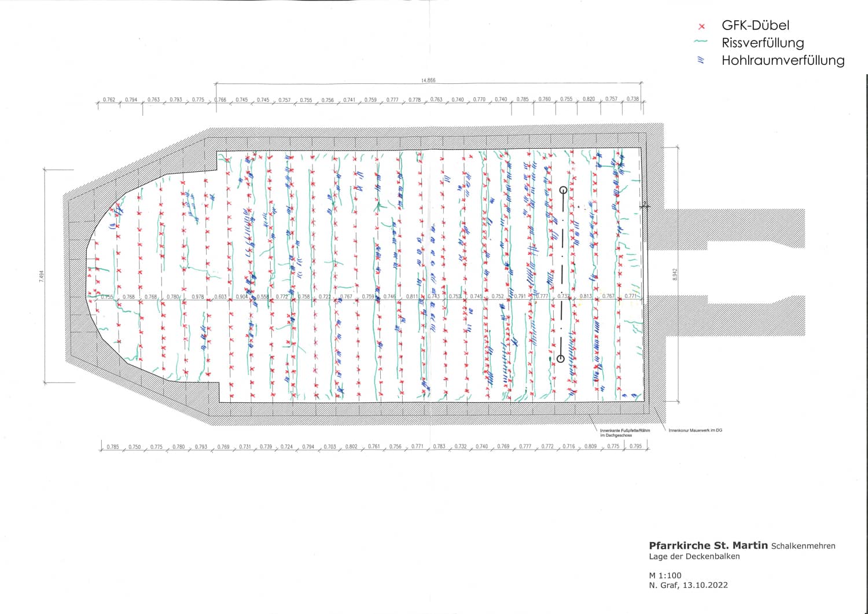Click the dimension value '0.791'

(x=520, y=296)
